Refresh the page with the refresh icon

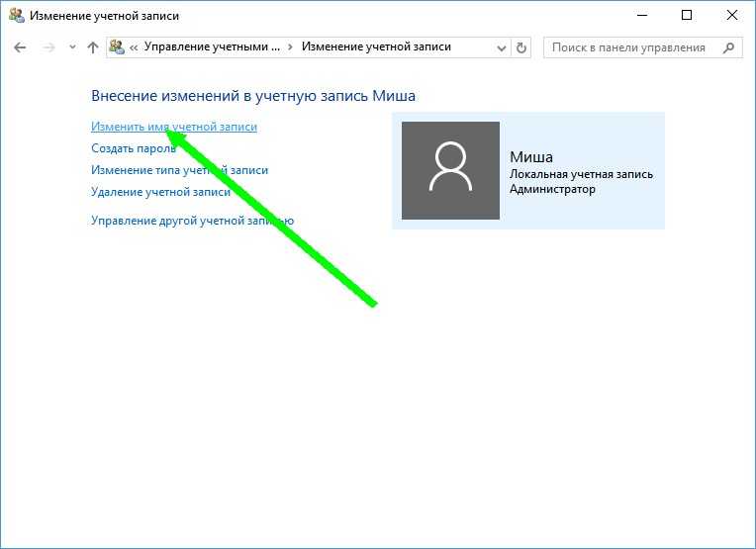521,47
